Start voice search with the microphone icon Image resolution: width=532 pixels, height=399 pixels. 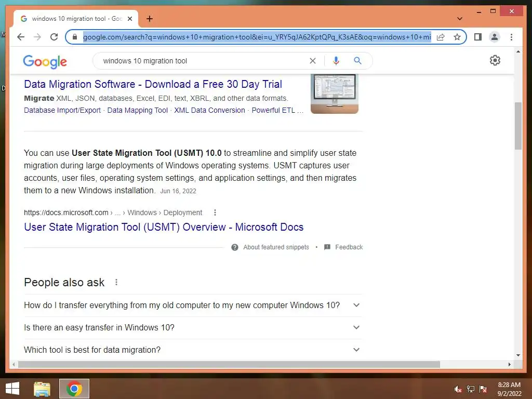(336, 61)
